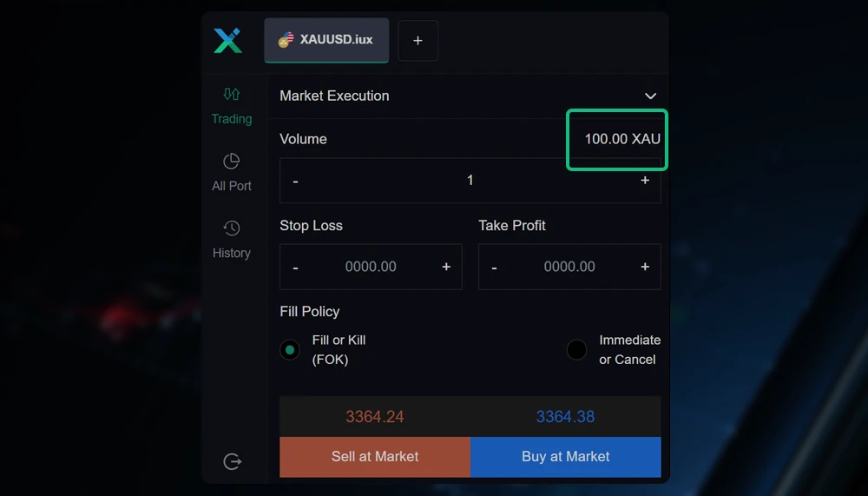Decrease the Volume with minus

296,181
